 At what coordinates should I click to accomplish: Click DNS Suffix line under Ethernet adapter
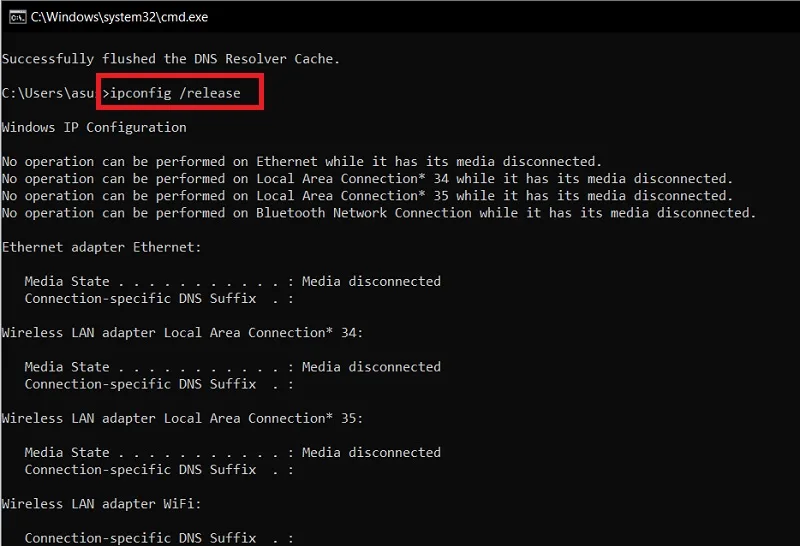159,299
